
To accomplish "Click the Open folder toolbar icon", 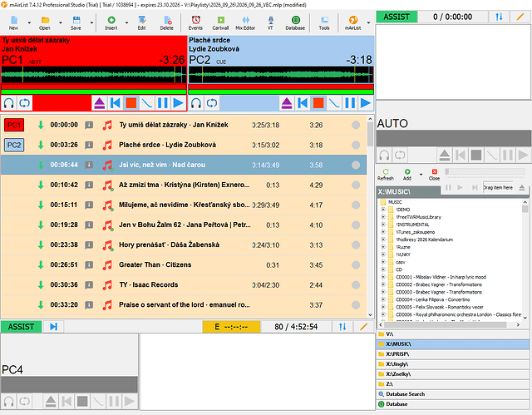I will click(x=45, y=22).
